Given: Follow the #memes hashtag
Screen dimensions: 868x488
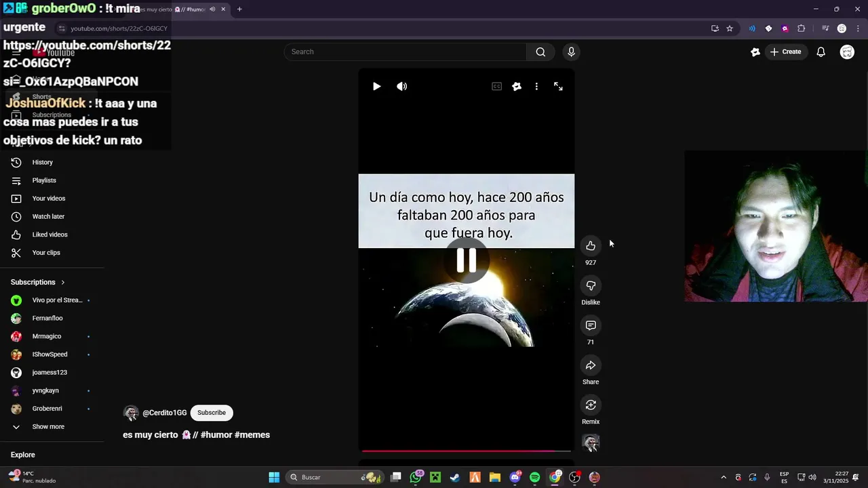Looking at the screenshot, I should (252, 434).
